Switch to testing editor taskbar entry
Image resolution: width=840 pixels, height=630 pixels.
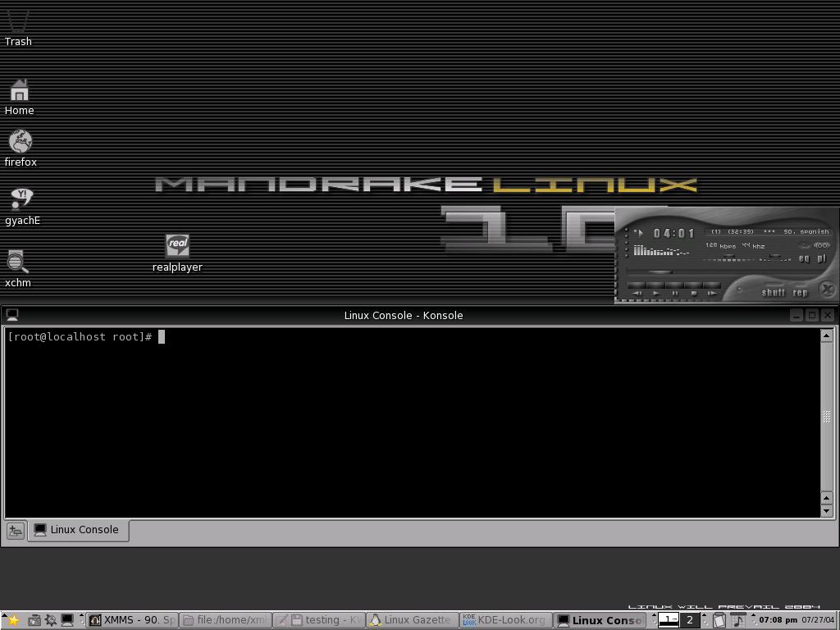coord(318,620)
